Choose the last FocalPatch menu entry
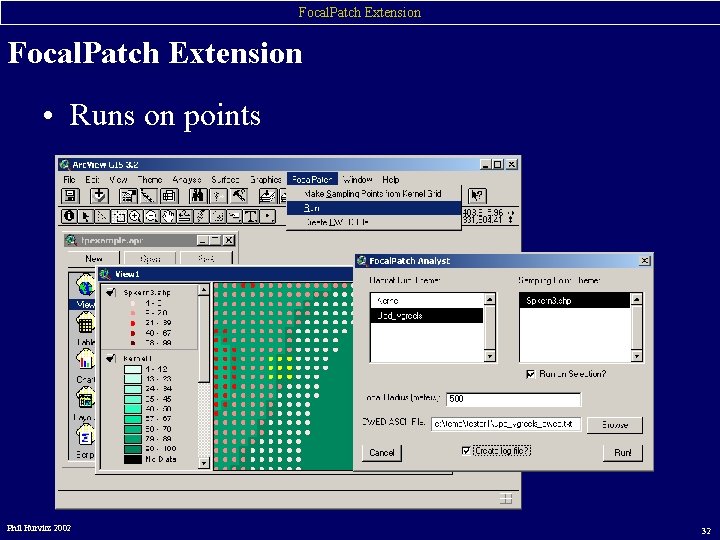 point(373,222)
